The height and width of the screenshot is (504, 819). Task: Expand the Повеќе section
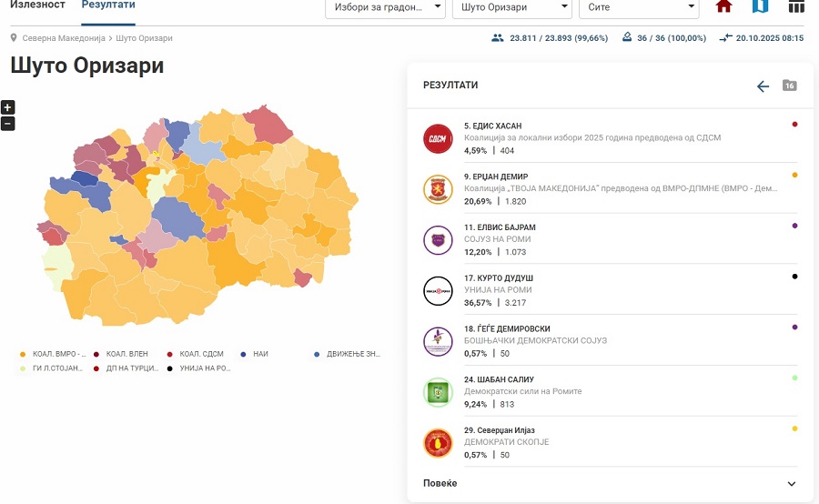pos(610,483)
